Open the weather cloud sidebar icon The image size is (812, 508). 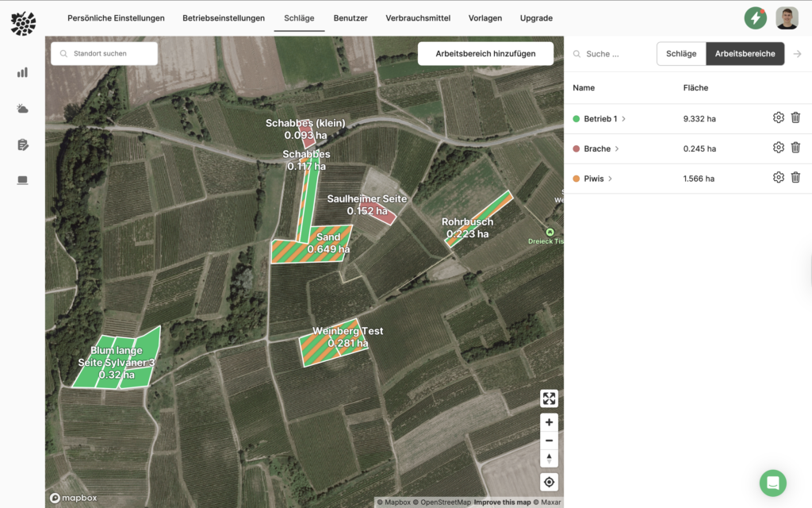click(x=22, y=109)
